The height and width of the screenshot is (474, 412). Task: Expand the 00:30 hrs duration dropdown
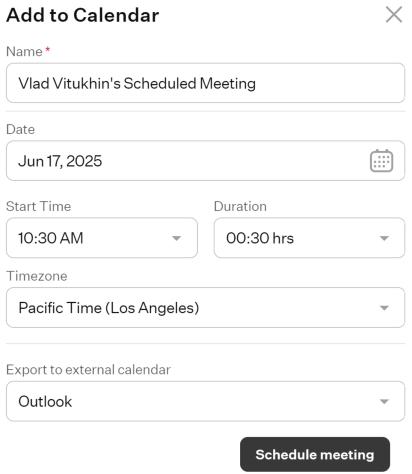point(309,238)
